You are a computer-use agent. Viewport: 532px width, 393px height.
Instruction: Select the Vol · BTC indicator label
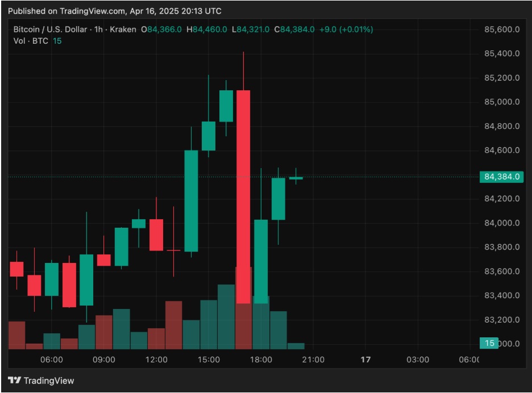pyautogui.click(x=31, y=41)
